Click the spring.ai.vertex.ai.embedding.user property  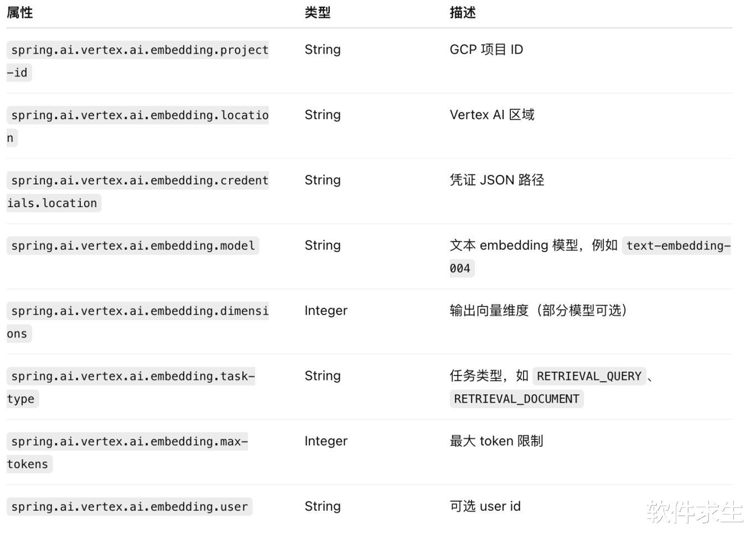(130, 507)
